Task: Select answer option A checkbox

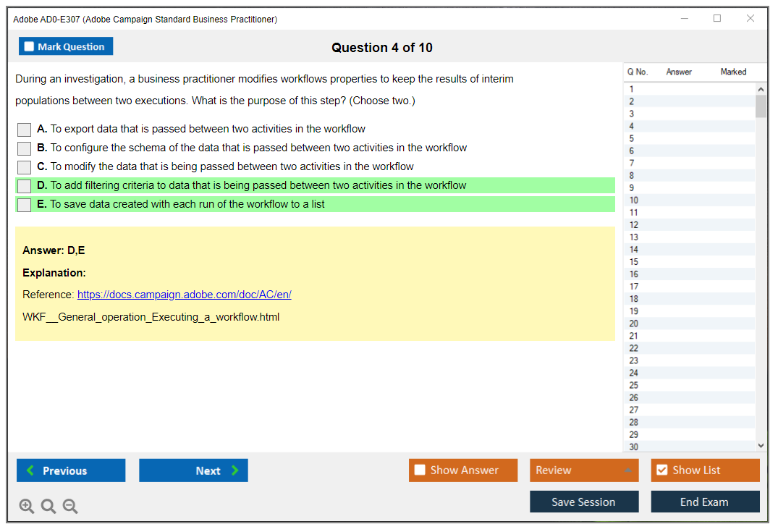Action: (x=25, y=130)
